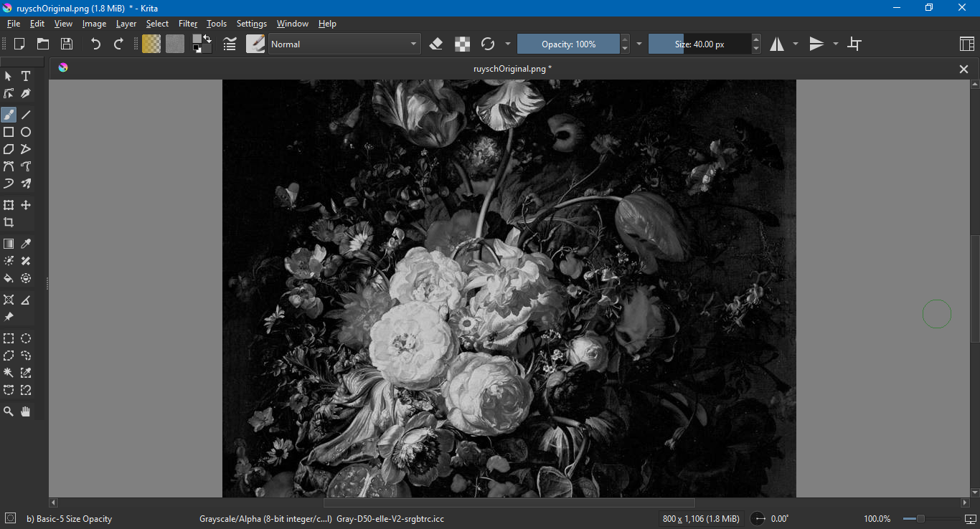
Task: Open the Filter menu
Action: [188, 24]
